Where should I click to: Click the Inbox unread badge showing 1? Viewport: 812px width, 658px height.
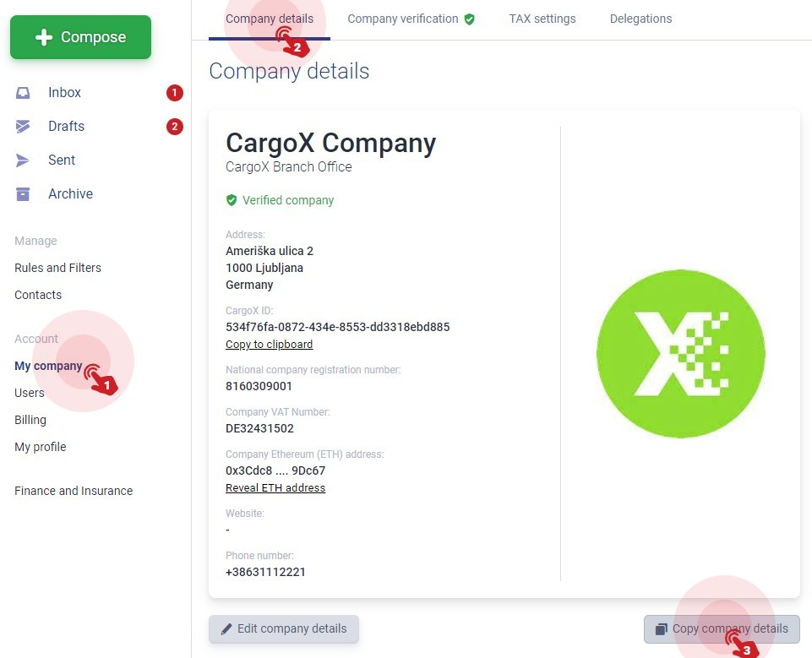[175, 93]
